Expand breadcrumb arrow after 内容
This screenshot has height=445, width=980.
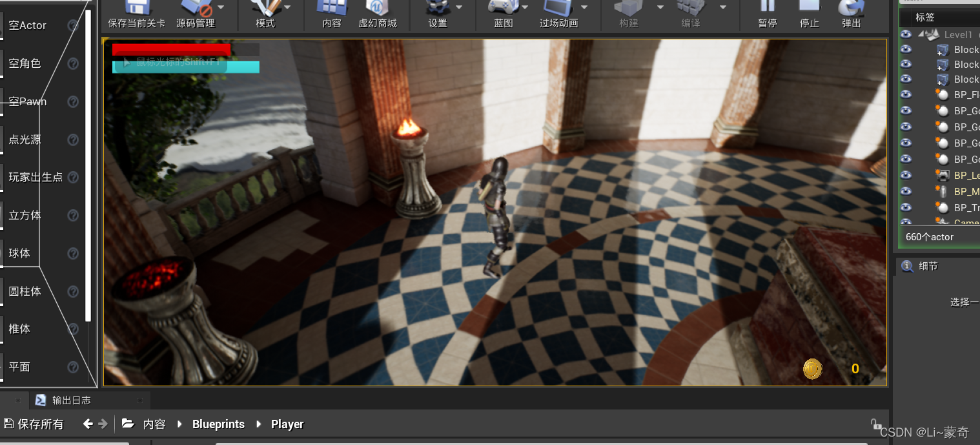click(179, 424)
